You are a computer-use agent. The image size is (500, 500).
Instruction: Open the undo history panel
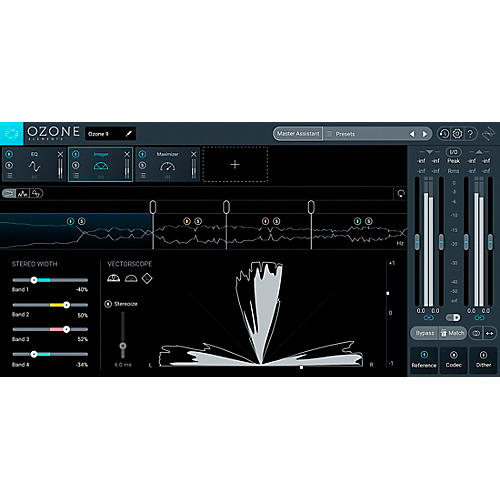[x=444, y=134]
